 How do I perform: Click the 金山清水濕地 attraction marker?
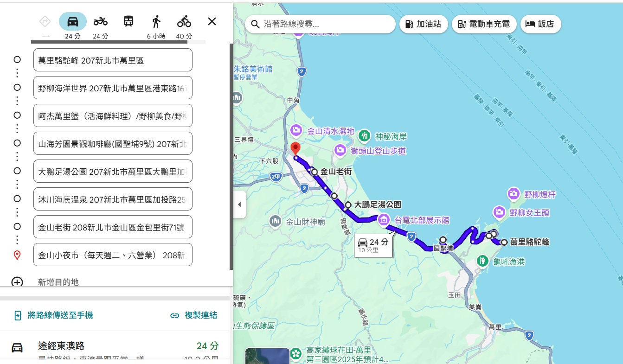(295, 131)
